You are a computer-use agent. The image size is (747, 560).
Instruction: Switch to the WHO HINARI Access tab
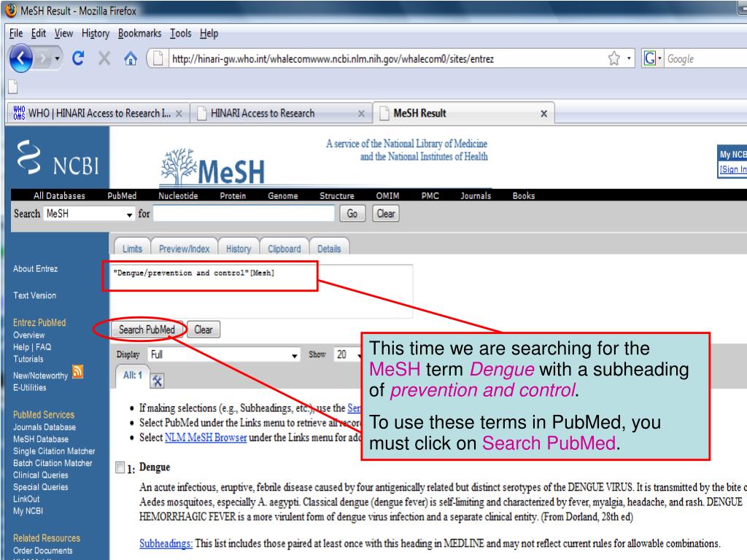pos(98,113)
